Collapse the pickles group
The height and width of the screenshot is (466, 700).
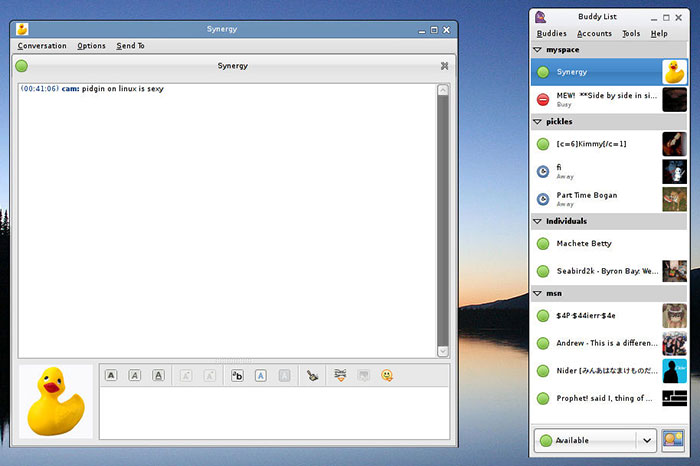click(x=538, y=121)
